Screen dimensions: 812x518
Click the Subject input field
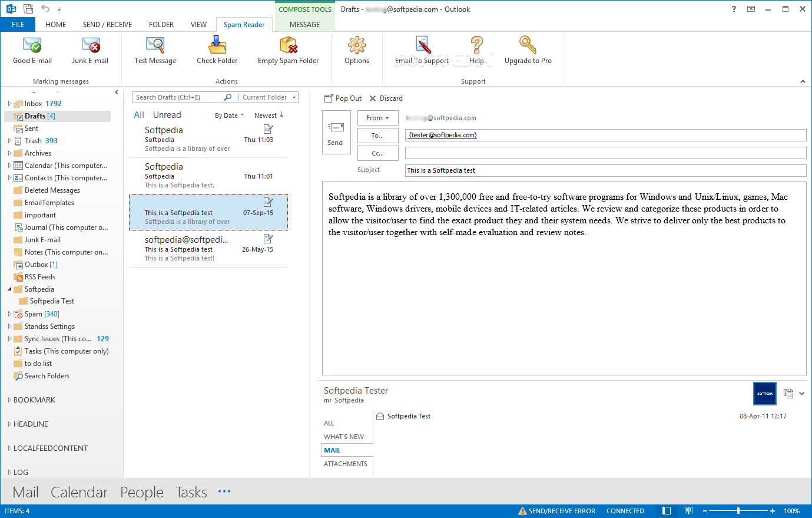point(606,170)
